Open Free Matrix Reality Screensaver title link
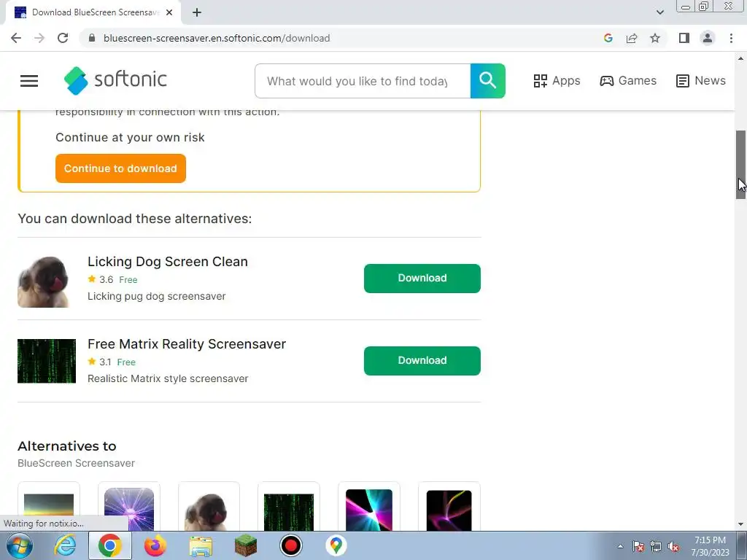This screenshot has height=560, width=747. click(187, 344)
